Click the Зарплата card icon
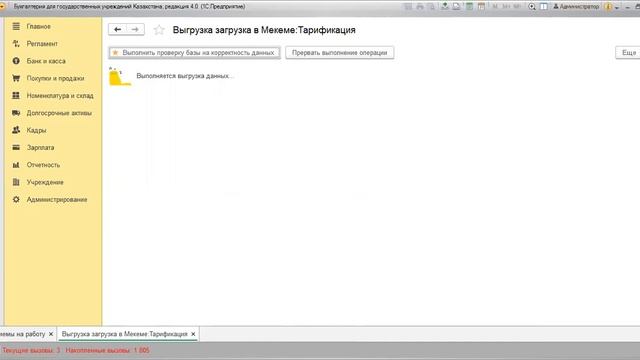This screenshot has width=640, height=360. coord(16,148)
